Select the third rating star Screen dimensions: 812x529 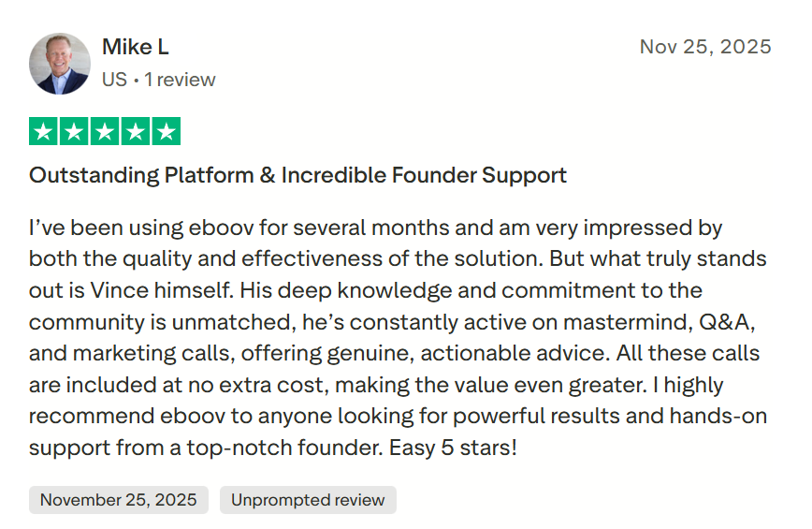tap(105, 132)
